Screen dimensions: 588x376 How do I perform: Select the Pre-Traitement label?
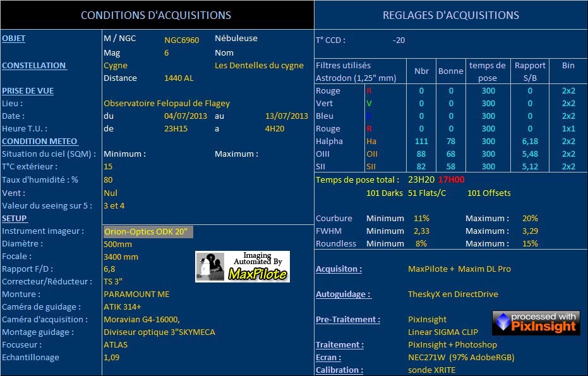(348, 320)
